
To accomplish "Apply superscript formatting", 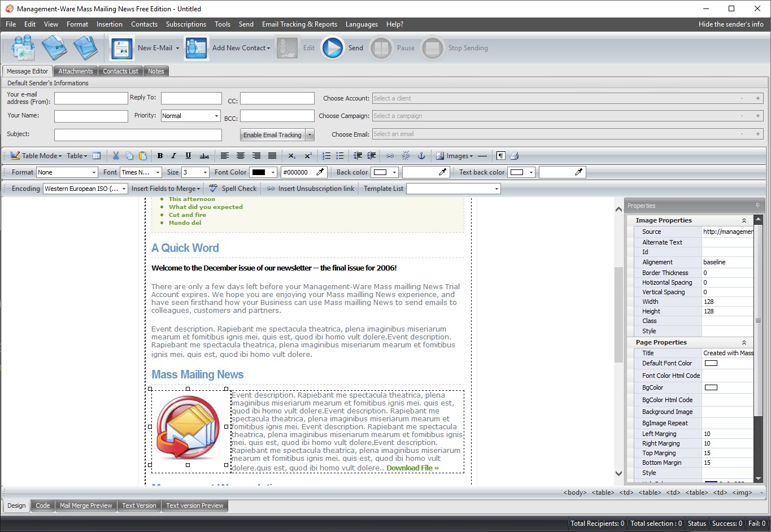I will (308, 156).
